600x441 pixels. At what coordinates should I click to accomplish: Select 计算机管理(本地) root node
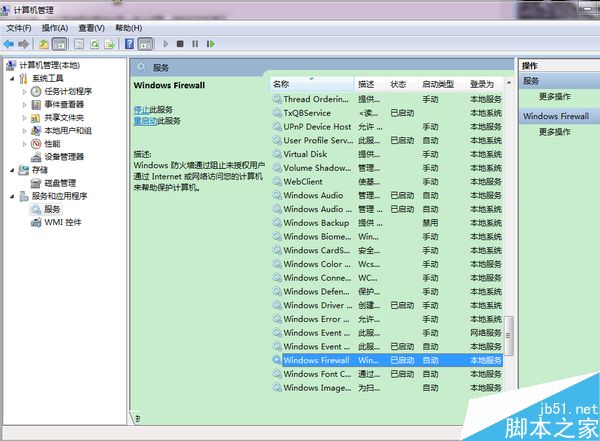50,65
